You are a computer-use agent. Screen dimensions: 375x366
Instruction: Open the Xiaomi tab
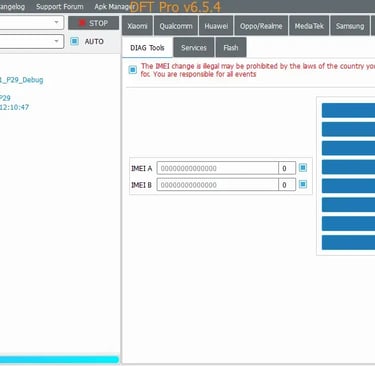point(137,26)
